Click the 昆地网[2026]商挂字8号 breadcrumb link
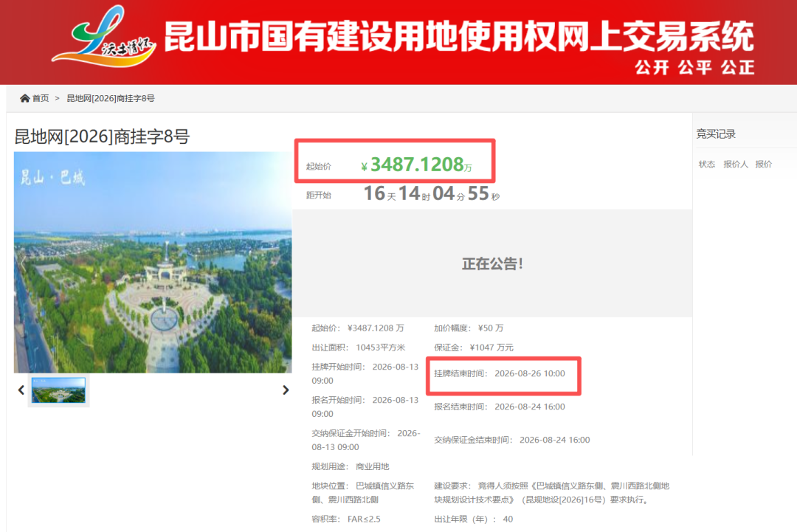Screen dimensions: 797x532 click(x=111, y=98)
